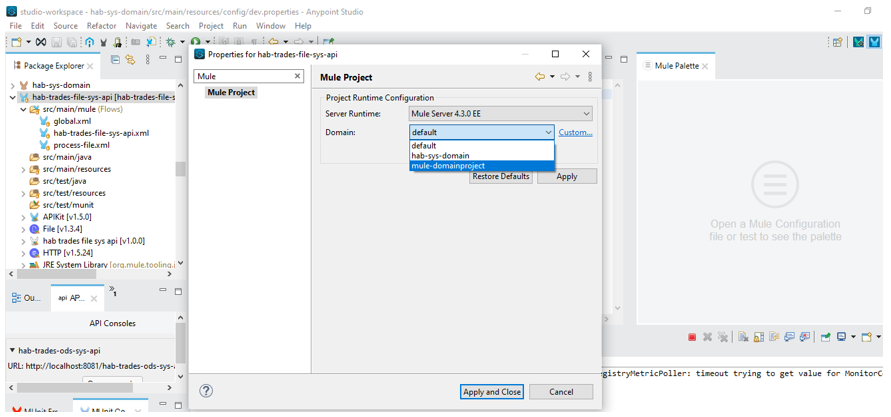This screenshot has width=891, height=417.
Task: Toggle Scroll Lock in console toolbar
Action: click(x=759, y=337)
